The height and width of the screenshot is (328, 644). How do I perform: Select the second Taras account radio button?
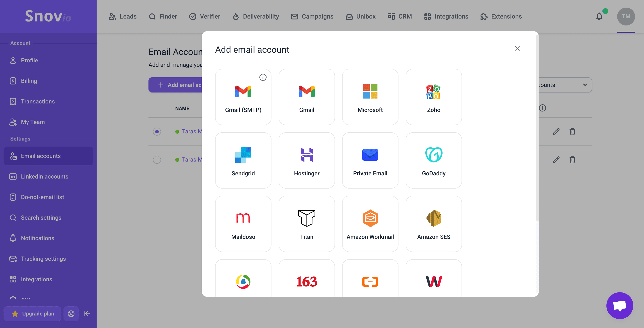[157, 160]
